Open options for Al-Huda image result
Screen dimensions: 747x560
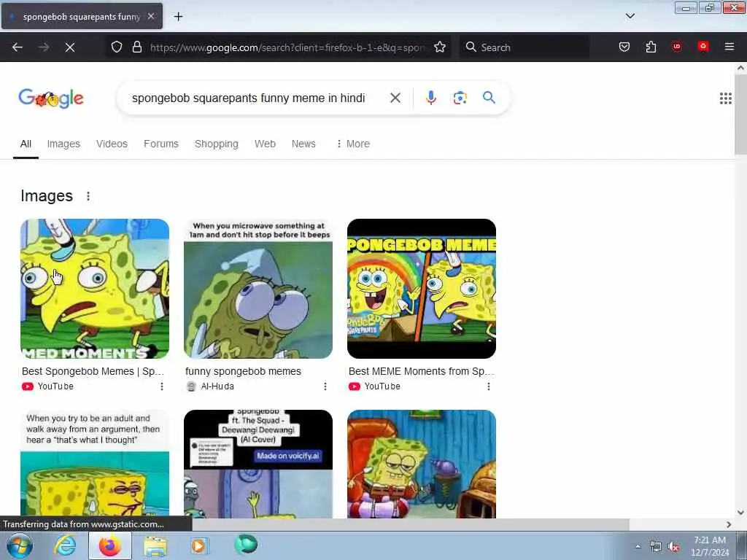(325, 386)
